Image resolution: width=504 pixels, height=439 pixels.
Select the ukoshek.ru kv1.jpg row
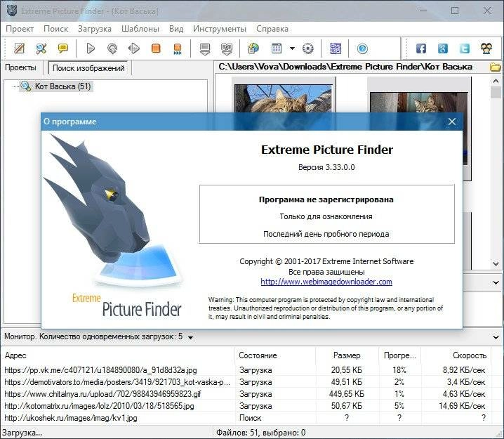click(x=246, y=418)
